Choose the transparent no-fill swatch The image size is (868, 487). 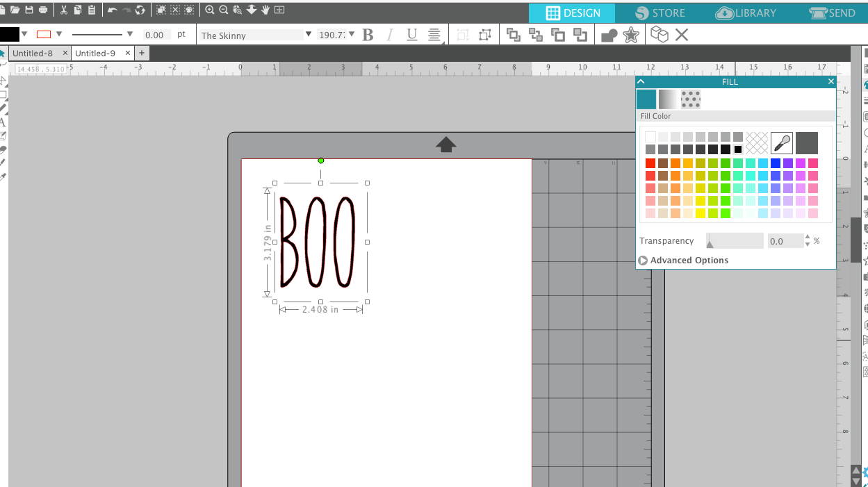757,143
